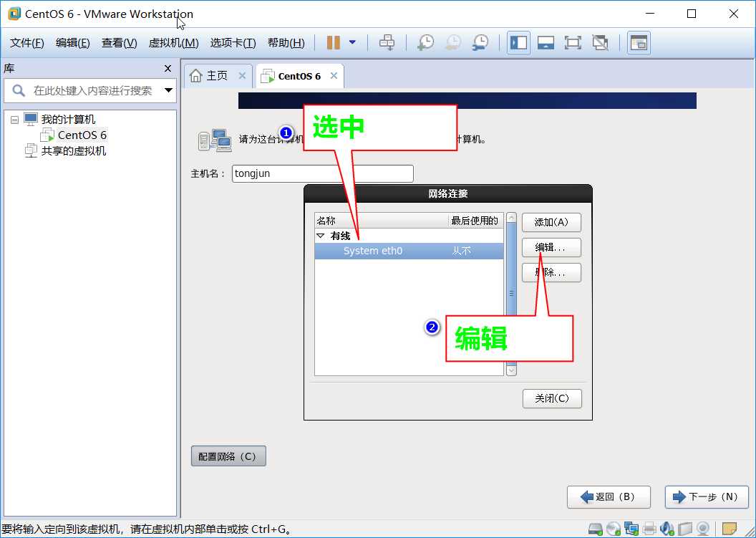756x538 pixels.
Task: Click the library search input field
Action: [91, 91]
